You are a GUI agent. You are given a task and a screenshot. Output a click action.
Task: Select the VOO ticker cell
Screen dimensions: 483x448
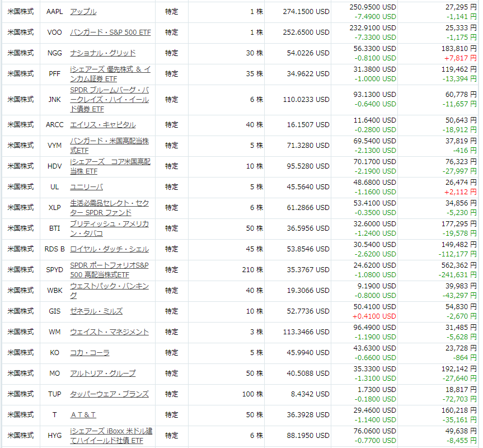[x=54, y=32]
